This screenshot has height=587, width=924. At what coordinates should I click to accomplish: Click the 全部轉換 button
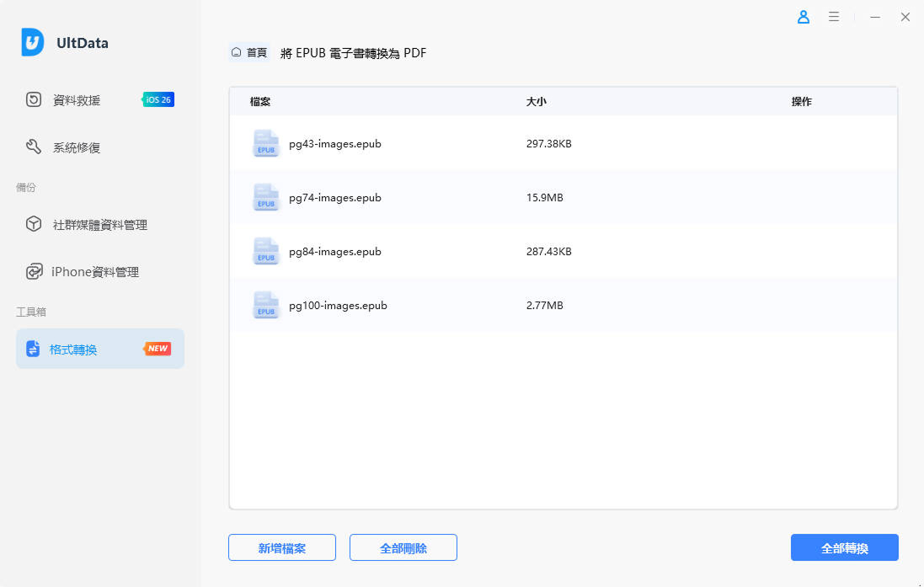coord(845,547)
